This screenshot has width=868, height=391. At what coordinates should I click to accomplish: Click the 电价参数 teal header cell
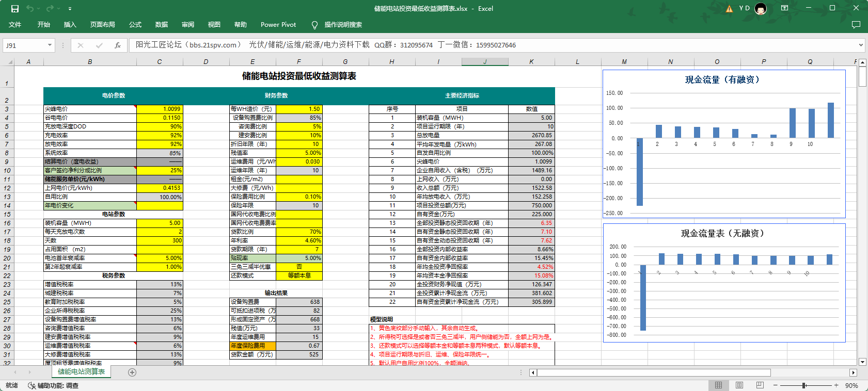tap(114, 95)
